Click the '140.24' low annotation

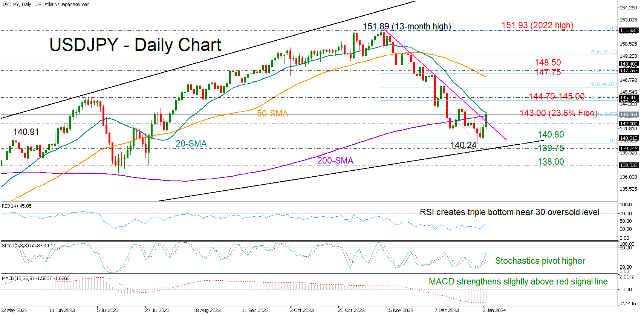pyautogui.click(x=463, y=145)
